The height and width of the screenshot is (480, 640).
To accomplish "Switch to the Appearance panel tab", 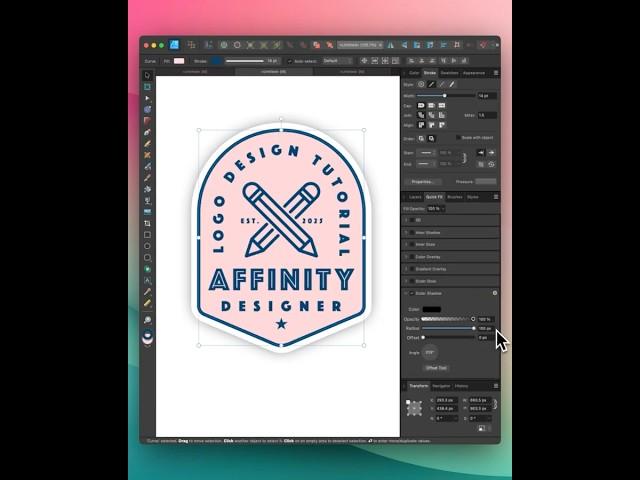I will point(474,73).
